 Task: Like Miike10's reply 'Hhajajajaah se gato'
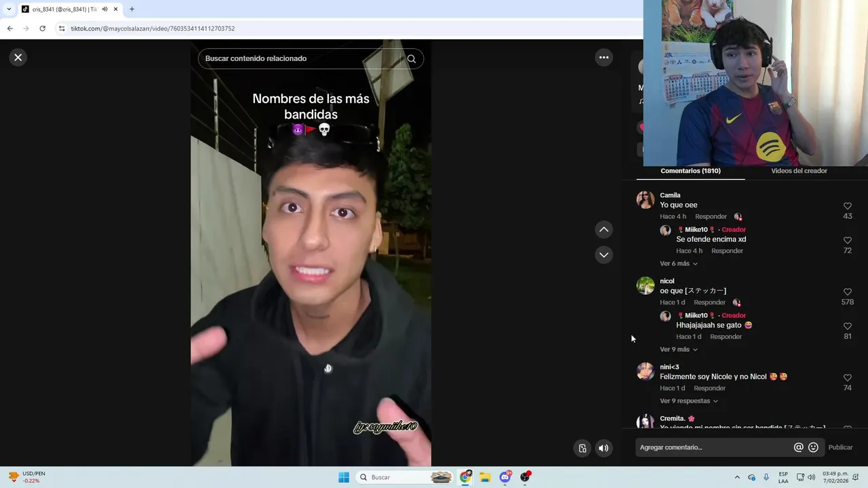847,327
